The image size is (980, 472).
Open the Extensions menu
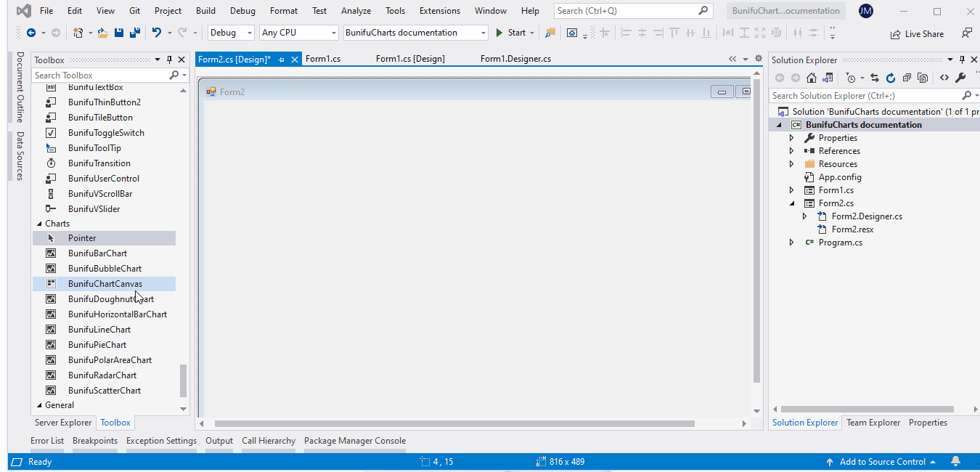[x=440, y=11]
